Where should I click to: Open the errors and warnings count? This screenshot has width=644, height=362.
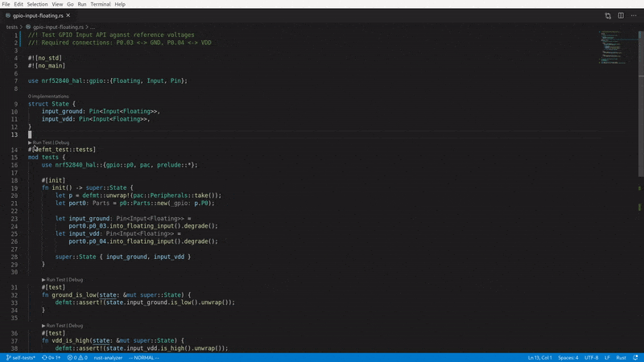pyautogui.click(x=77, y=358)
